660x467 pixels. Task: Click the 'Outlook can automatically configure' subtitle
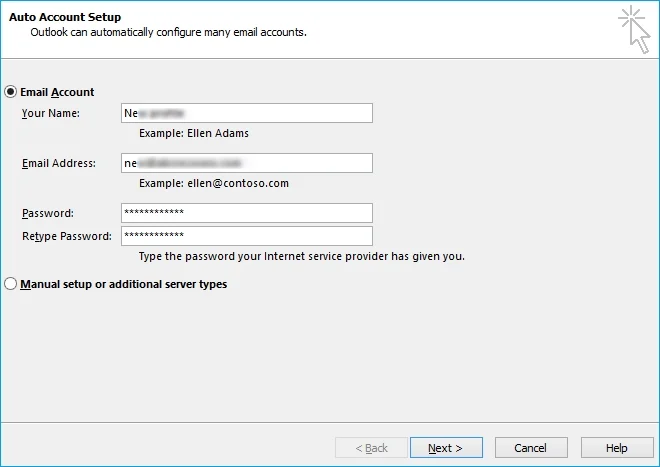[168, 32]
